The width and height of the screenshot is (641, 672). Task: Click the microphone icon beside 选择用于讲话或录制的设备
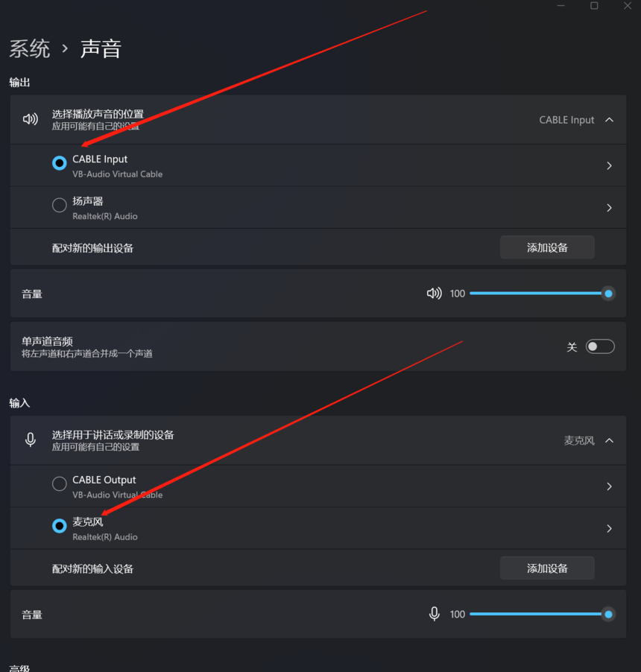31,440
